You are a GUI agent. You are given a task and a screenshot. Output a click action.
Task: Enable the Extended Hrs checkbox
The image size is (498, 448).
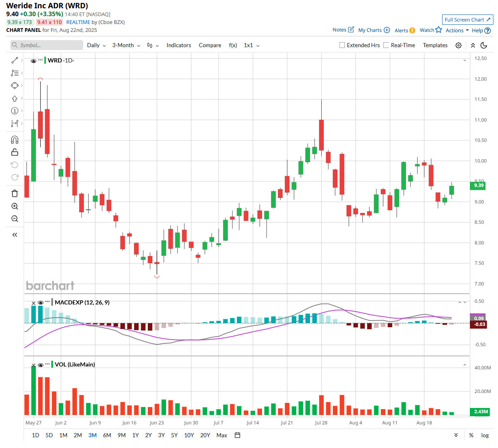coord(342,45)
